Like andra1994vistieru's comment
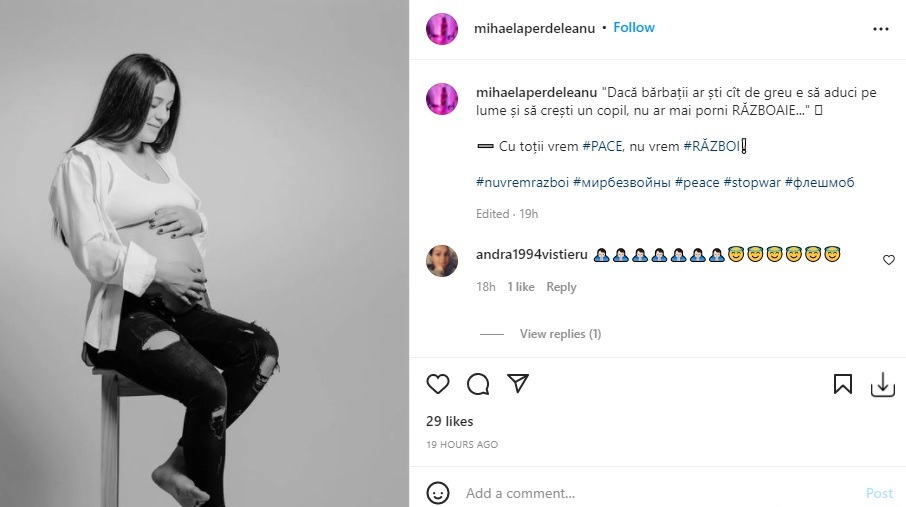The width and height of the screenshot is (906, 507). click(x=888, y=260)
